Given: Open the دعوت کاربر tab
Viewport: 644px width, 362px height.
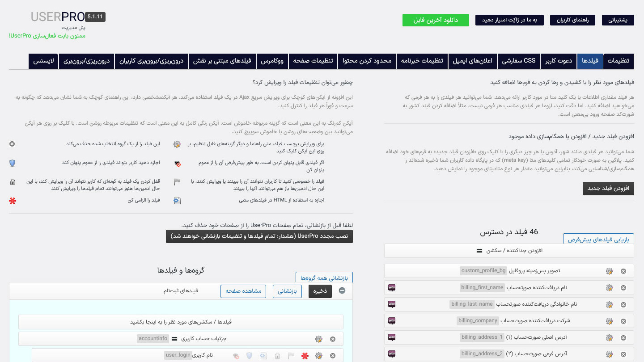Looking at the screenshot, I should [x=559, y=61].
